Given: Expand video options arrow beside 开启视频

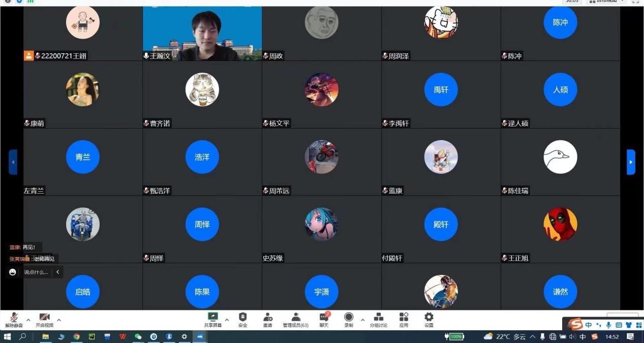Looking at the screenshot, I should pos(59,320).
